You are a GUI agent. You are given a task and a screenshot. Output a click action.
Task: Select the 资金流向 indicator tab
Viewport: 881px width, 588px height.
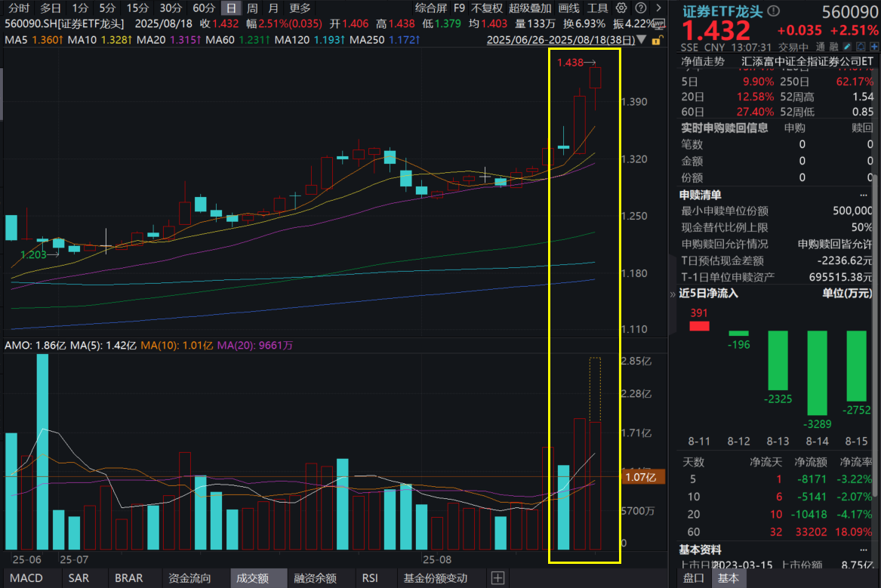[x=189, y=578]
